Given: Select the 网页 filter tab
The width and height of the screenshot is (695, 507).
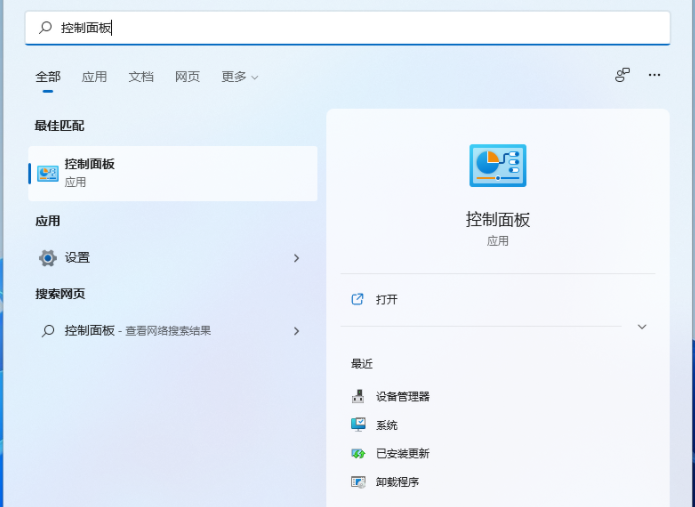Looking at the screenshot, I should click(187, 77).
